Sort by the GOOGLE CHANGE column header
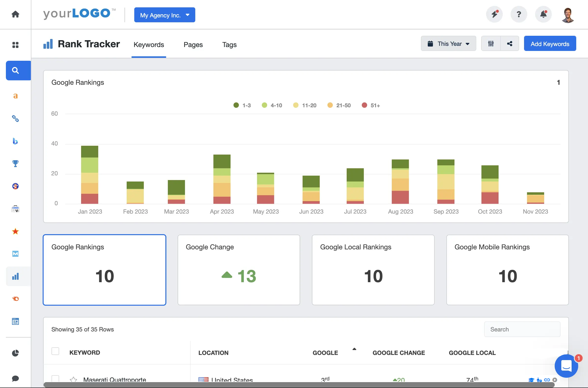The height and width of the screenshot is (388, 588). tap(399, 353)
